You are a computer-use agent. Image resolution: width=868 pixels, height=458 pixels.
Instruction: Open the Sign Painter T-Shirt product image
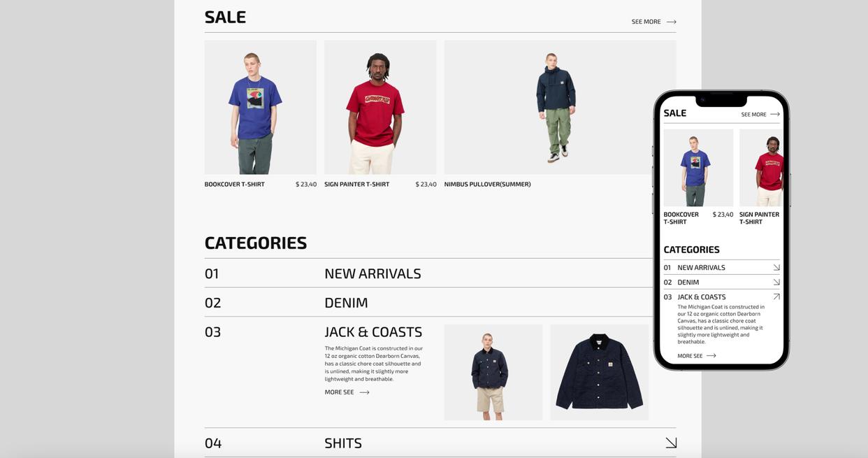coord(380,107)
